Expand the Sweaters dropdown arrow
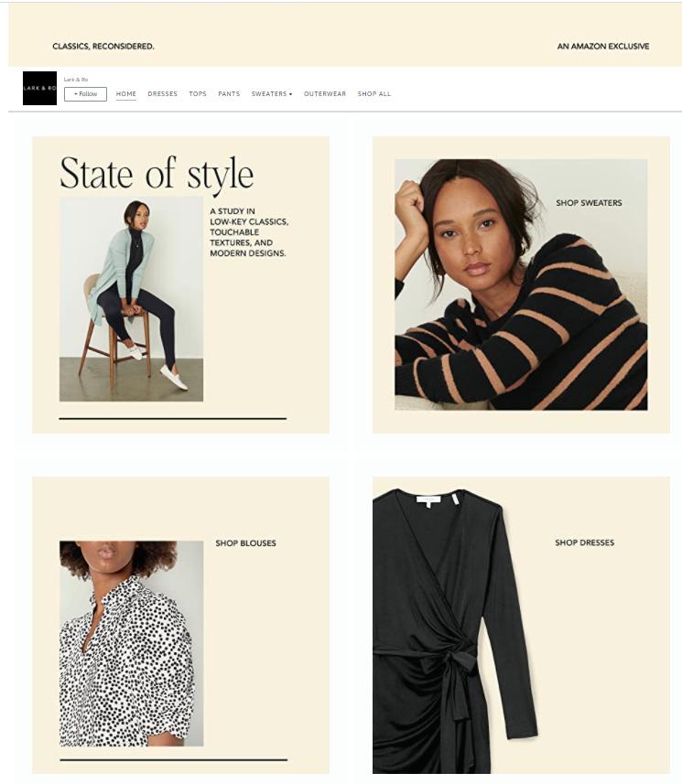 coord(290,94)
